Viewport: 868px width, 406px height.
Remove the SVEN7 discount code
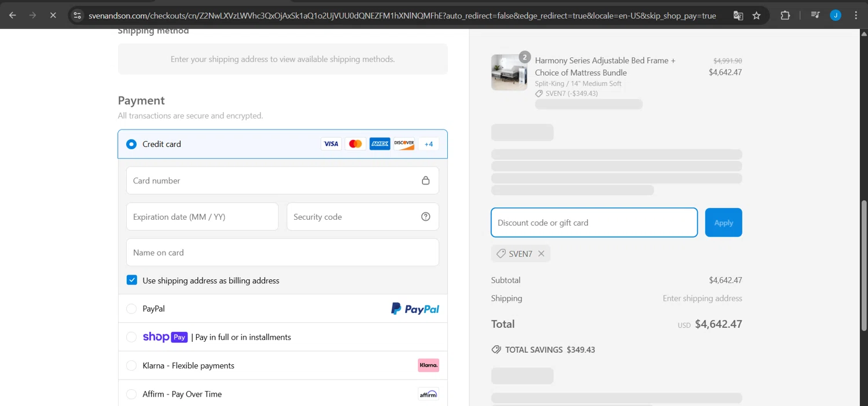click(x=541, y=253)
